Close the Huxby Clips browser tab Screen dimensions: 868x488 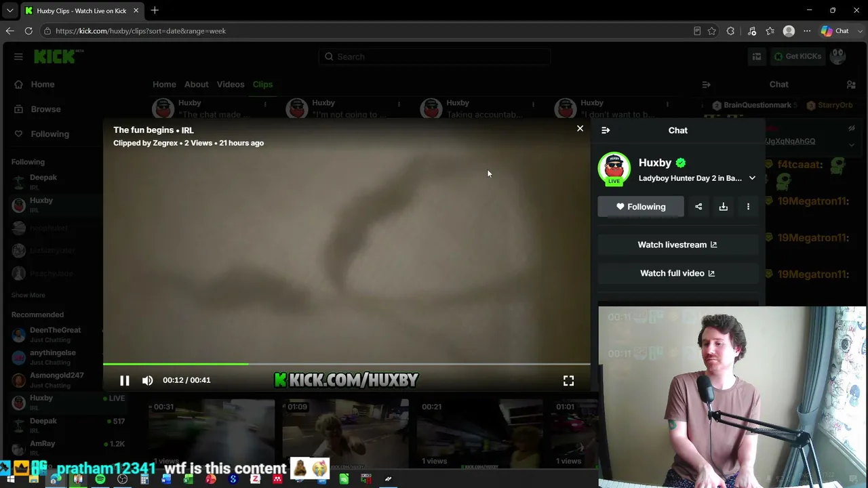(136, 11)
